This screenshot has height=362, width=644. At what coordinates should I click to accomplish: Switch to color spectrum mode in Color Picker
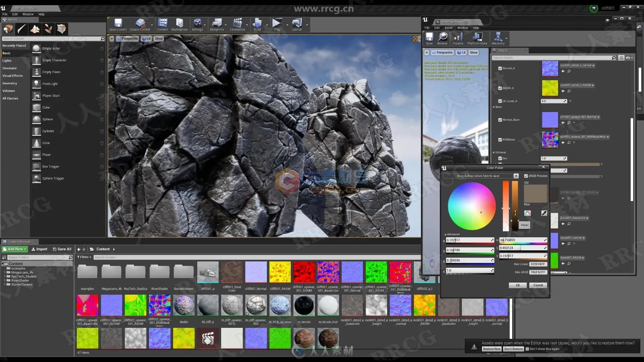[x=528, y=213]
